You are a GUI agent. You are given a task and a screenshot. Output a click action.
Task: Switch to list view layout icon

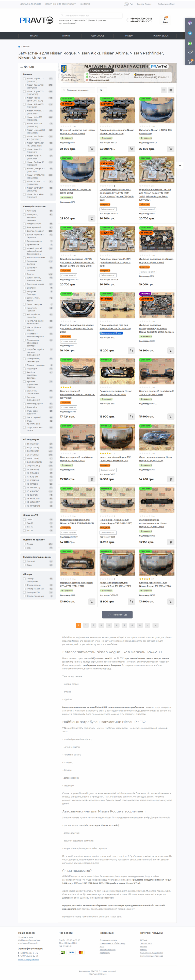164,90
